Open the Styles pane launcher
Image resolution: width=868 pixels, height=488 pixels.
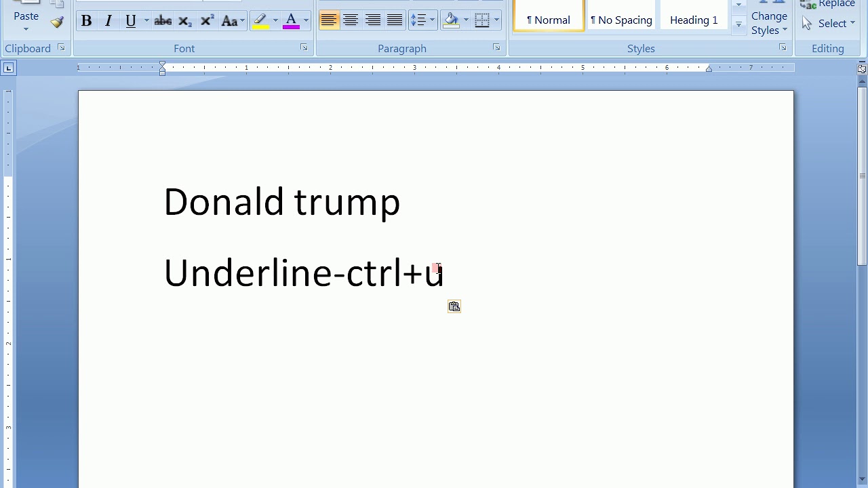783,47
